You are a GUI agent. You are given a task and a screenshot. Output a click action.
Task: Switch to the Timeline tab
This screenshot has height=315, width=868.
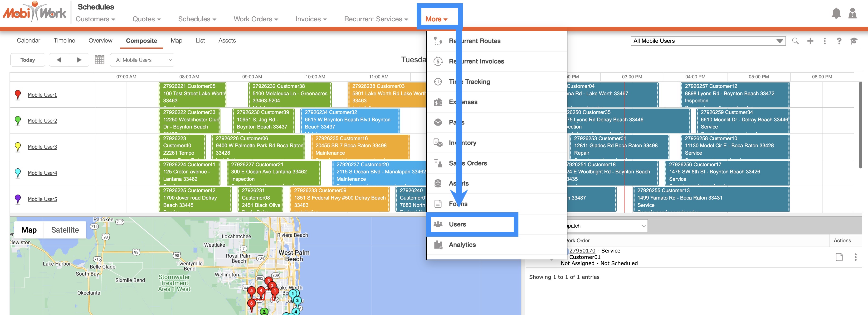64,40
